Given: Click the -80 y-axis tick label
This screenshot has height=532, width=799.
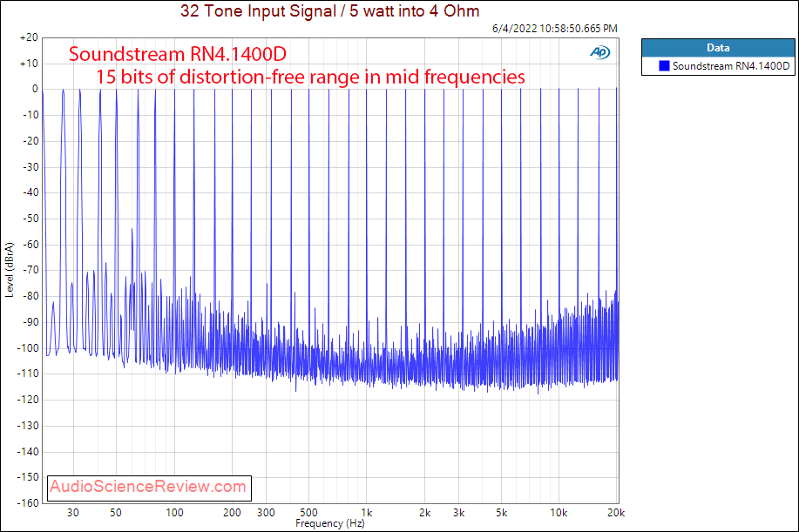Looking at the screenshot, I should 30,296.
